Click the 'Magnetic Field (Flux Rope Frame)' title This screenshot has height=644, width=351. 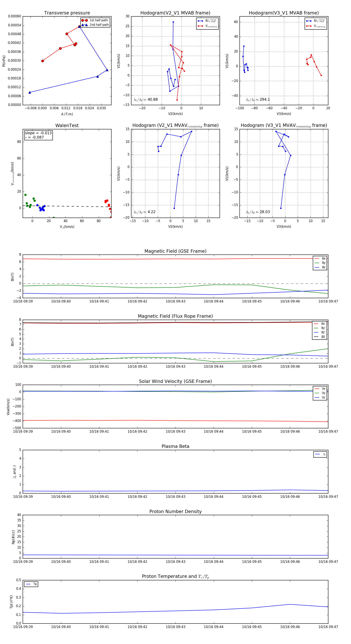point(175,316)
